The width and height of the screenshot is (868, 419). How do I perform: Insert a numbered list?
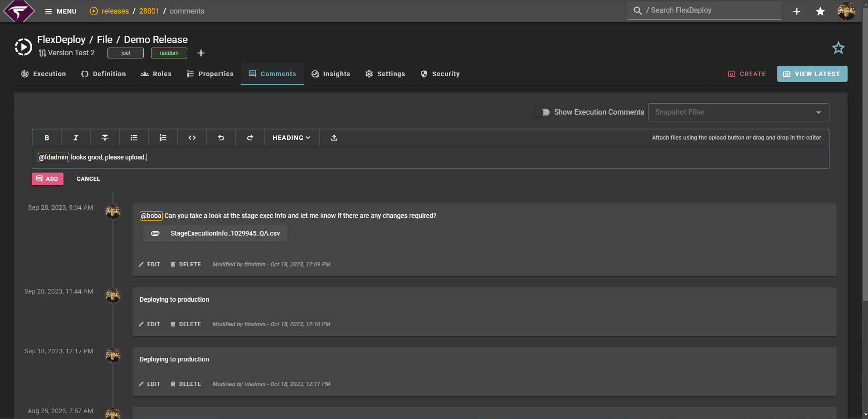tap(163, 138)
